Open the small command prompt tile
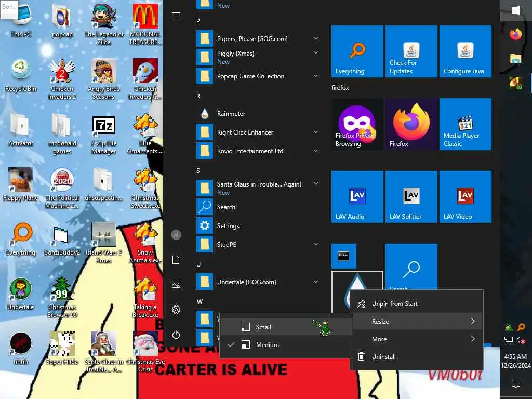Screen dimensions: 532x399 tap(344, 256)
